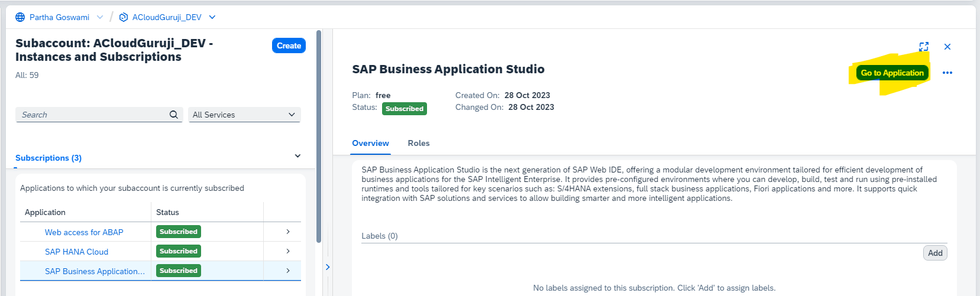Open the SAP HANA Cloud link
Image resolution: width=980 pixels, height=296 pixels.
pos(76,252)
